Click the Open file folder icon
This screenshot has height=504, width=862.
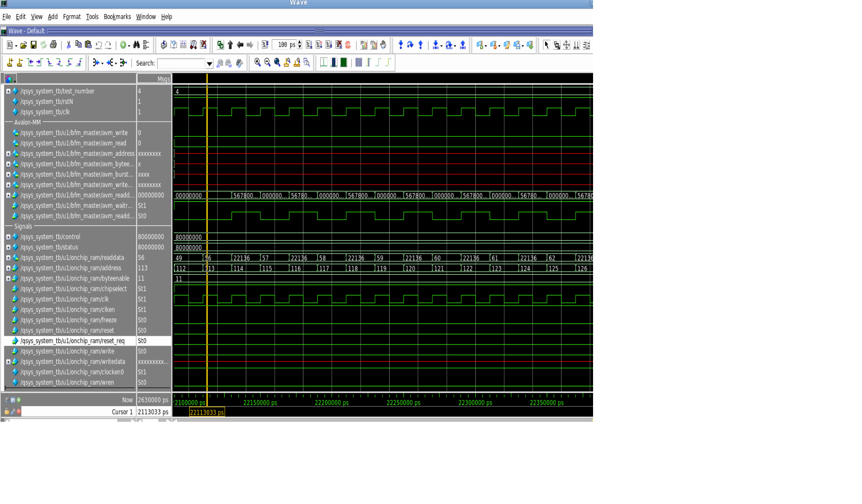pos(23,45)
